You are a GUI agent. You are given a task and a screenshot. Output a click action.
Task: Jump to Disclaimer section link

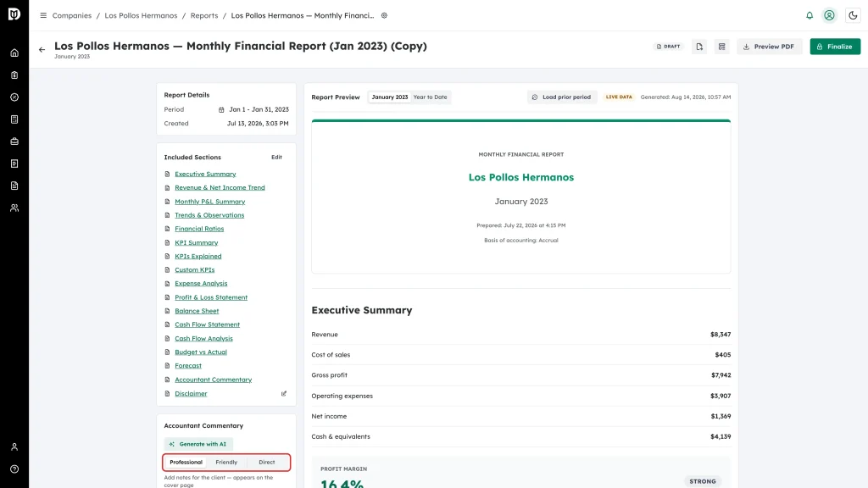(191, 393)
